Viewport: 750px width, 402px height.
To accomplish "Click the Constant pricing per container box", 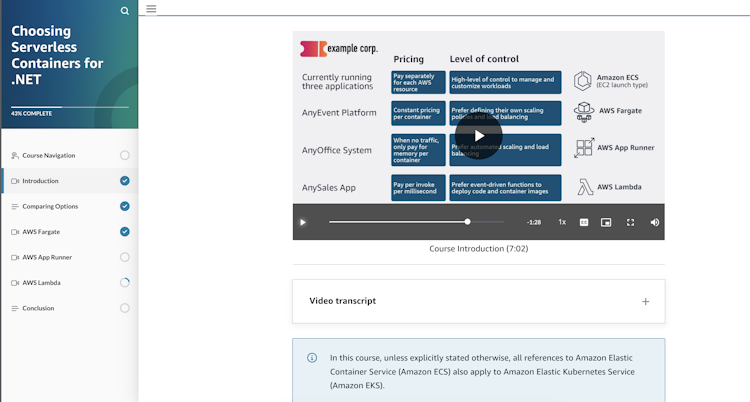I will tap(418, 113).
